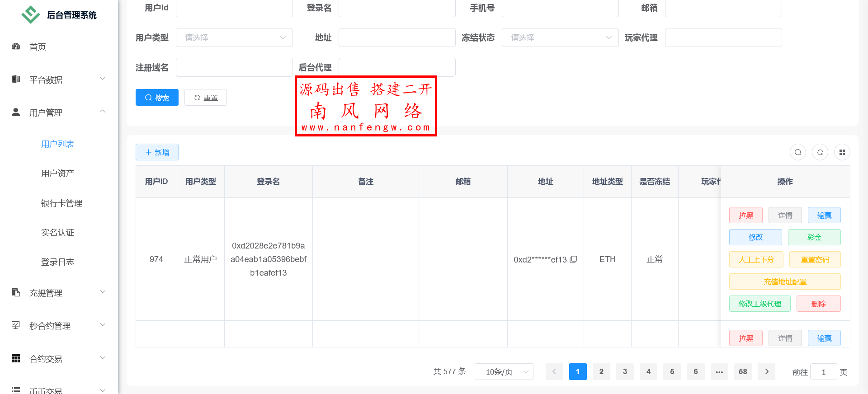Click the 首页 dashboard icon in the sidebar
868x394 pixels.
(x=16, y=47)
